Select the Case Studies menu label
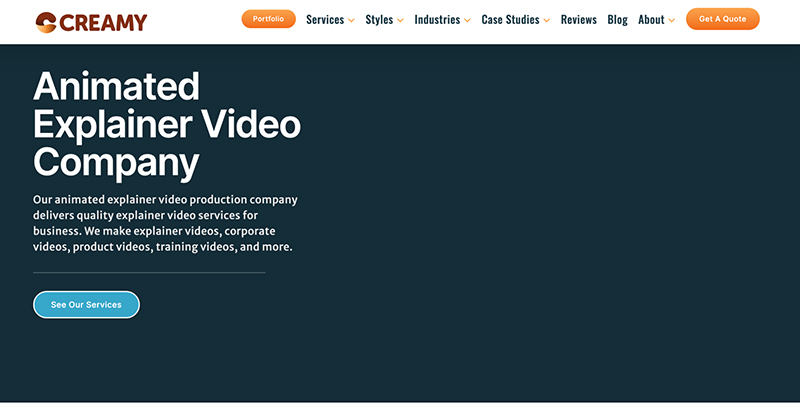Viewport: 800px width, 403px height. point(510,20)
